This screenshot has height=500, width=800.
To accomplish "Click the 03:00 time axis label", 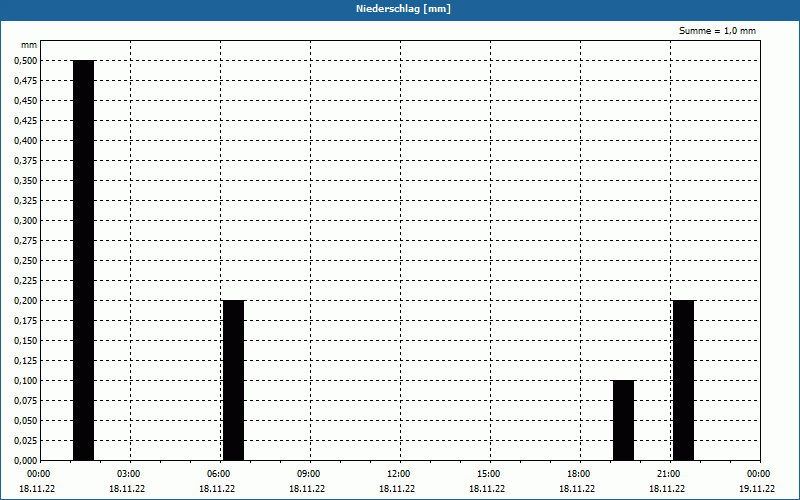I will [x=129, y=474].
